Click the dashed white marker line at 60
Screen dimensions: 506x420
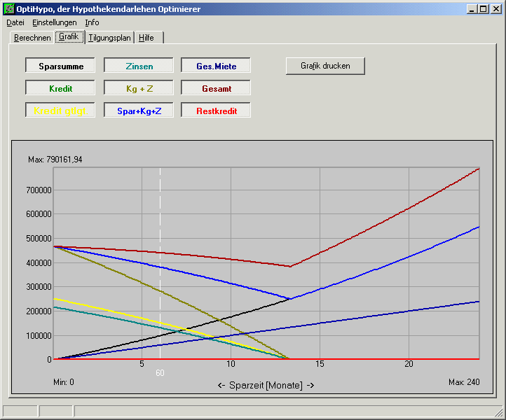(x=160, y=266)
